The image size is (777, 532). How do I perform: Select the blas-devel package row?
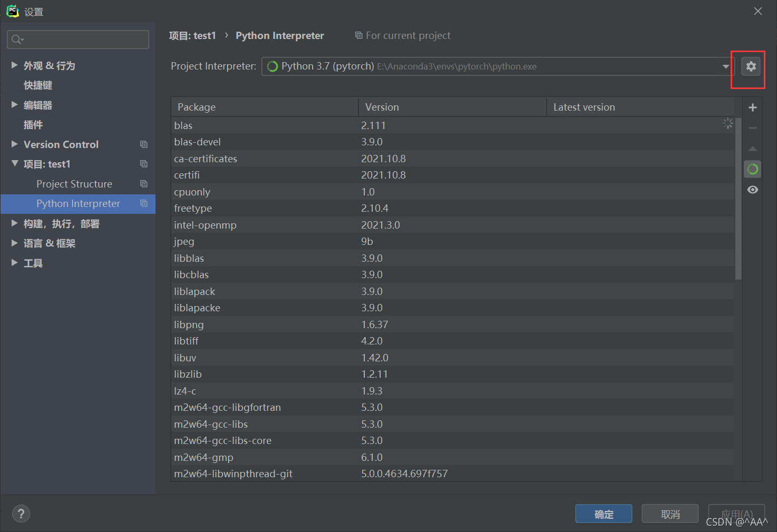pyautogui.click(x=453, y=142)
